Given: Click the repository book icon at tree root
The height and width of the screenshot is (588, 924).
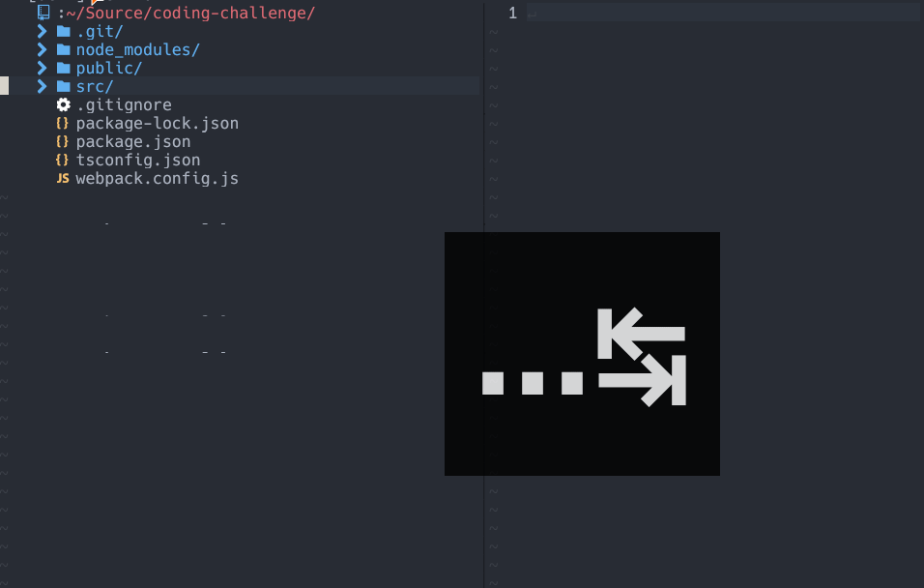Looking at the screenshot, I should click(43, 12).
